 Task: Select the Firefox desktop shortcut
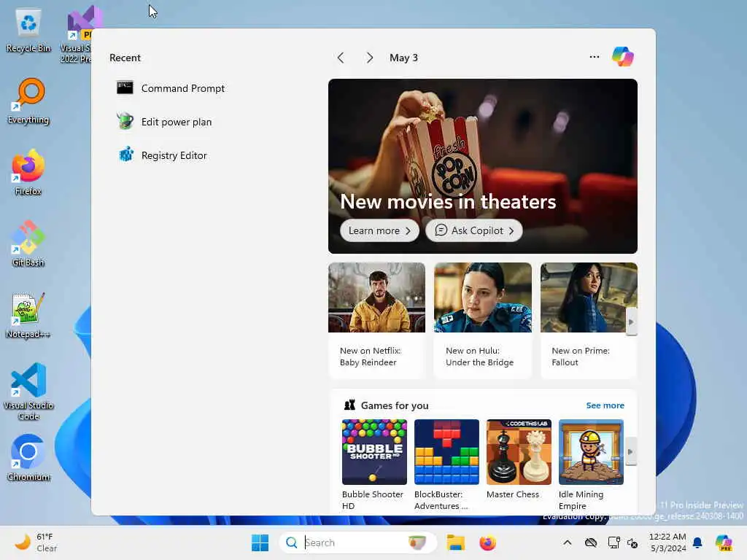(28, 172)
